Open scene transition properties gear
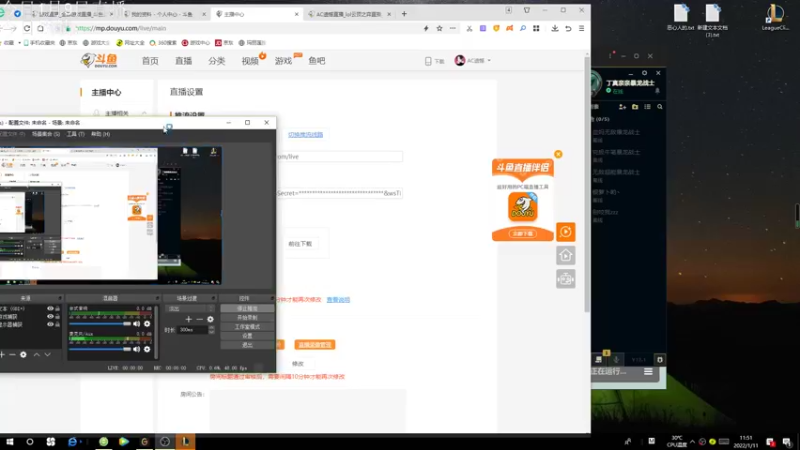The image size is (800, 450). [x=210, y=319]
